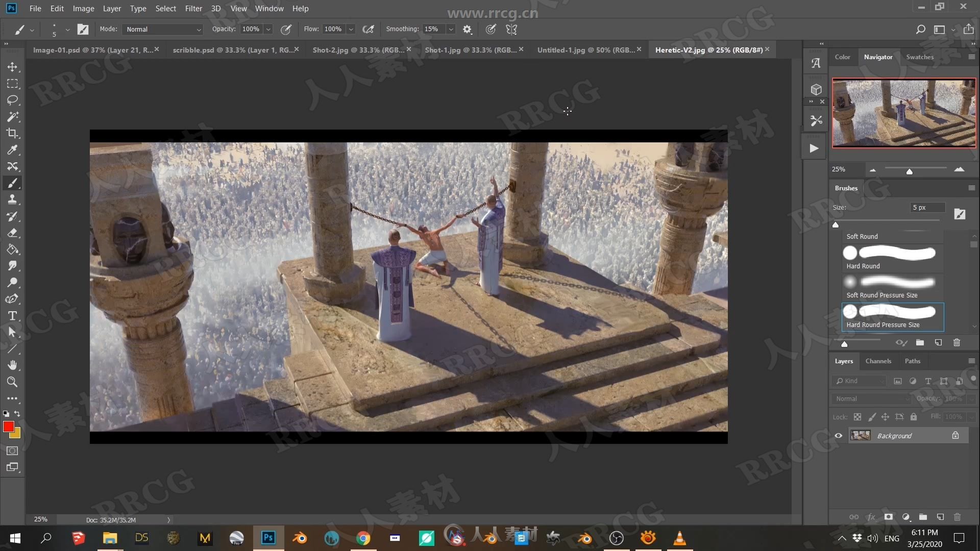Open layer Kind filter dropdown
This screenshot has width=980, height=551.
(x=860, y=381)
